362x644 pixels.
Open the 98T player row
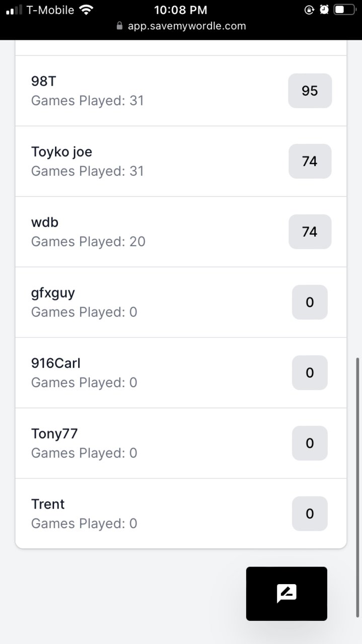(181, 91)
